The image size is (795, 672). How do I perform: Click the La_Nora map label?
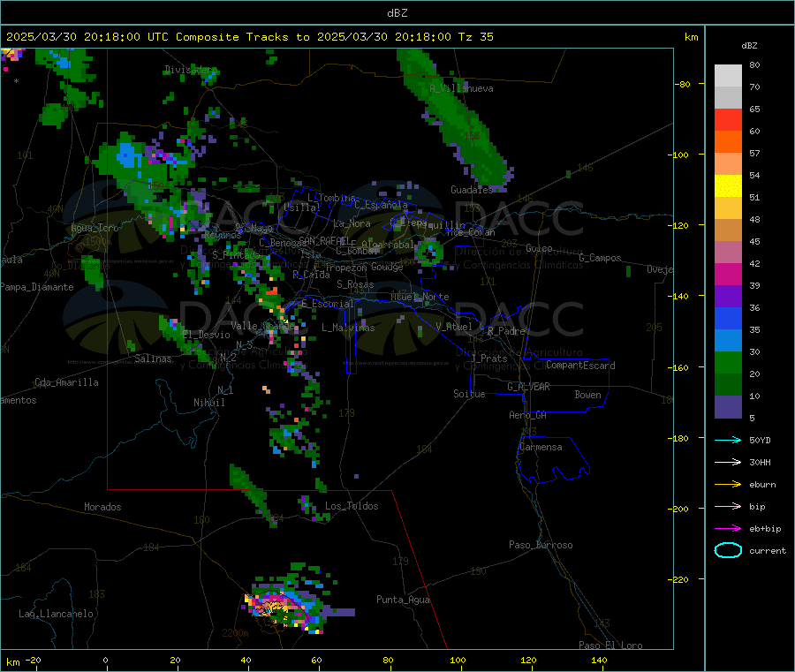point(352,223)
